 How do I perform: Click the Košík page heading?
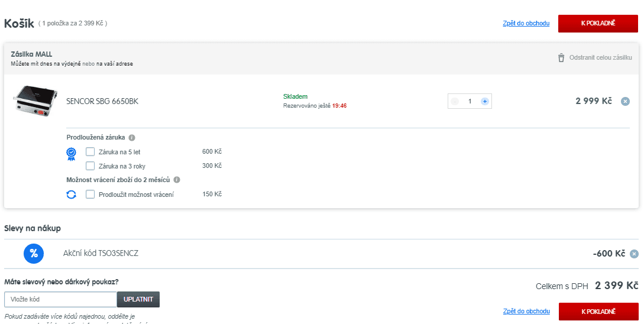(x=19, y=24)
